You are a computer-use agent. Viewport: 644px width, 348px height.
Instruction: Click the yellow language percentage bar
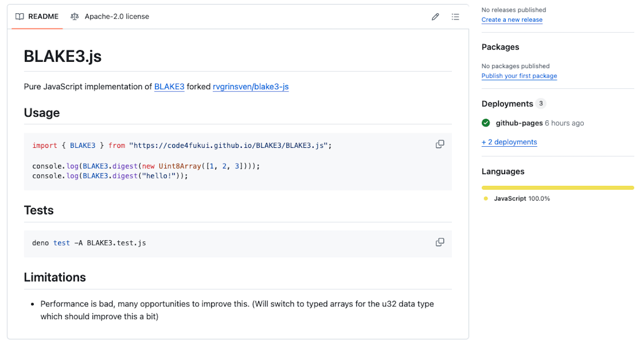(557, 187)
